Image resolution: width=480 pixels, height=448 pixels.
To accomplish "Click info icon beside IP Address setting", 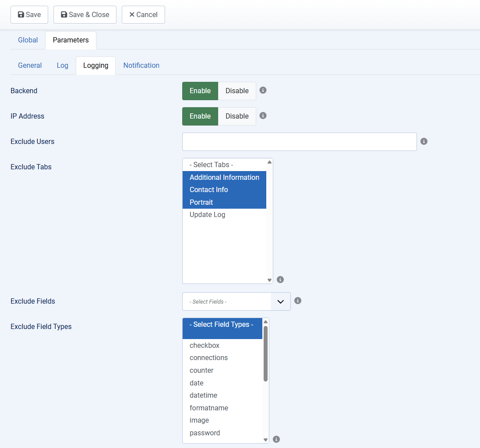I will click(x=263, y=115).
